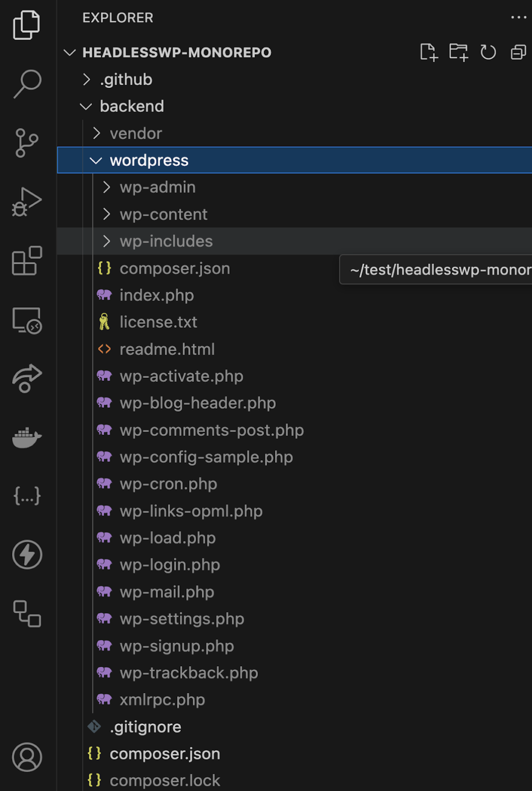Open the Extensions view
This screenshot has height=791, width=532.
tap(27, 262)
